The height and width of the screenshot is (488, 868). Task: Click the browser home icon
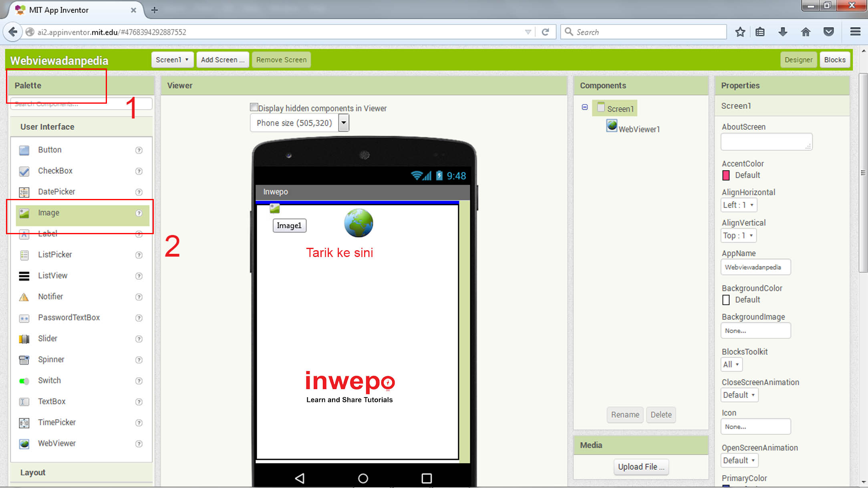pyautogui.click(x=806, y=32)
